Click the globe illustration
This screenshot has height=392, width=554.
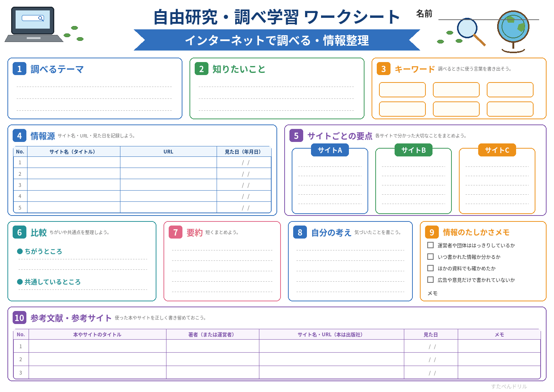pyautogui.click(x=513, y=32)
